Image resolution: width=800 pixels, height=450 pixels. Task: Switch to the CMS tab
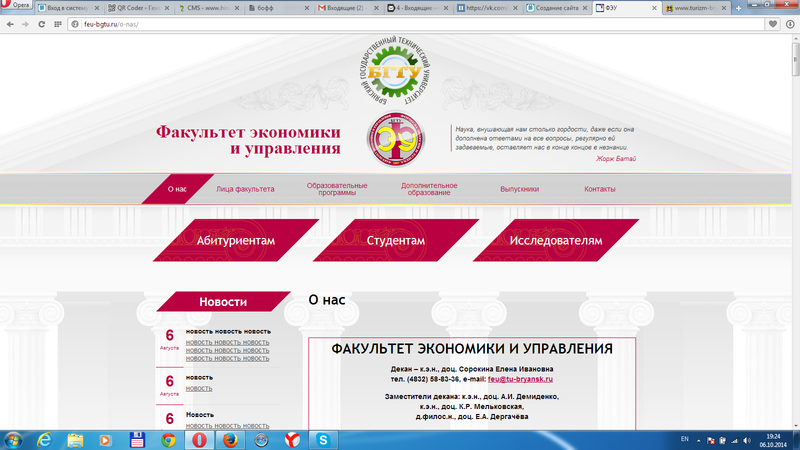208,8
